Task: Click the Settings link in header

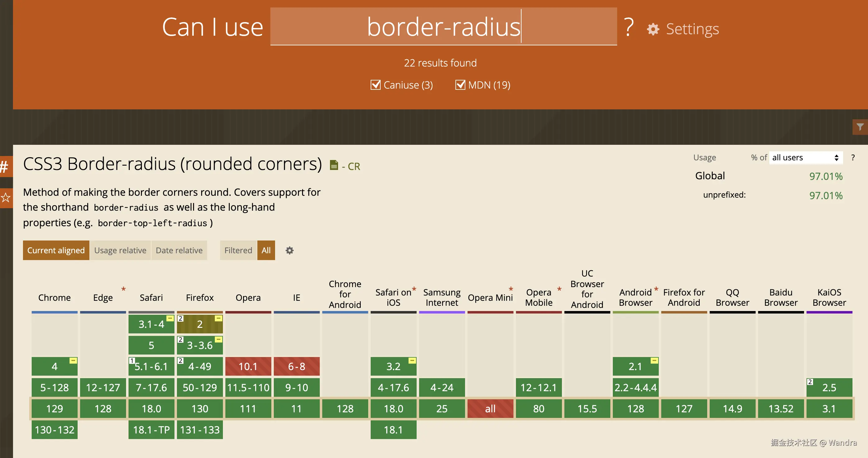Action: 693,29
